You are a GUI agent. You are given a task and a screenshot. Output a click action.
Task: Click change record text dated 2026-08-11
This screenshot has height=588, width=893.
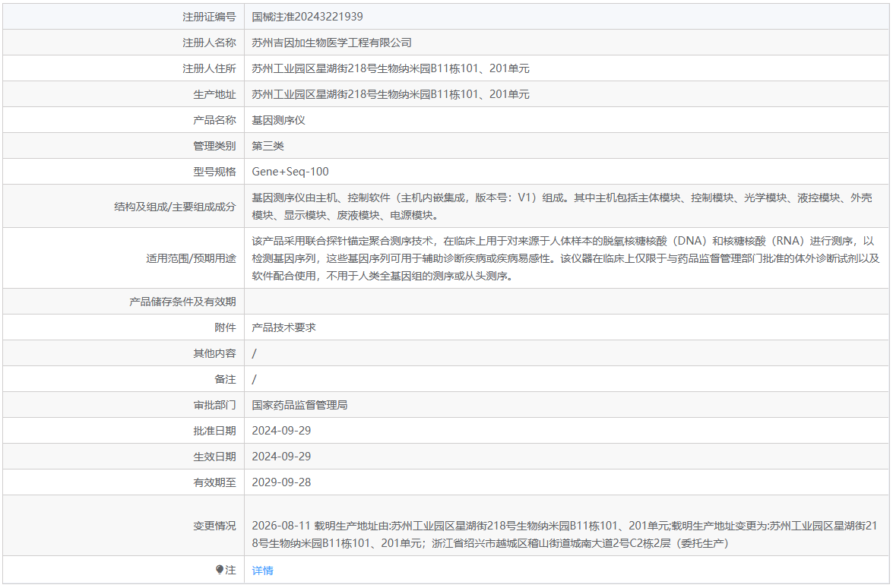[565, 534]
